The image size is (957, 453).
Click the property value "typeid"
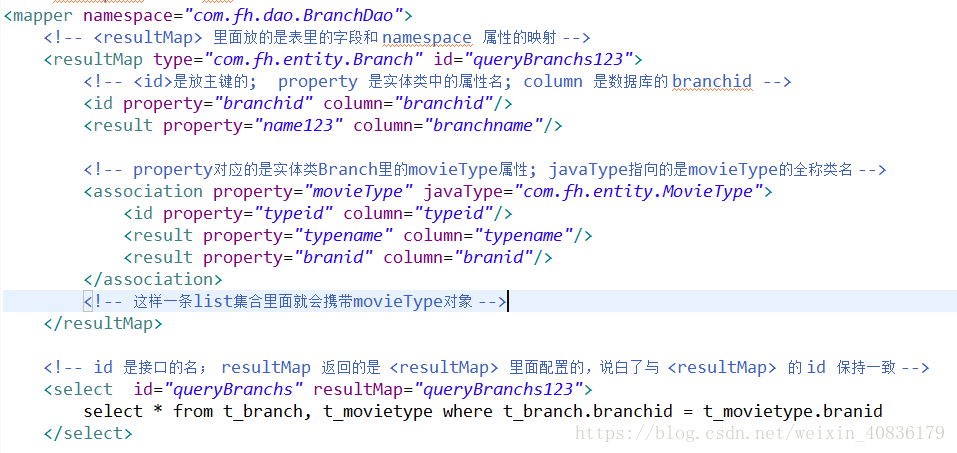(x=294, y=213)
